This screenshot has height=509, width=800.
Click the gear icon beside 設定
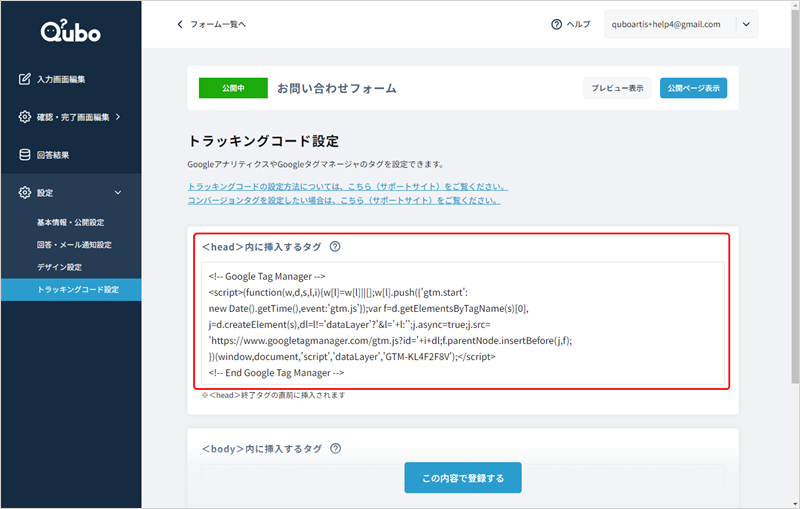click(25, 192)
